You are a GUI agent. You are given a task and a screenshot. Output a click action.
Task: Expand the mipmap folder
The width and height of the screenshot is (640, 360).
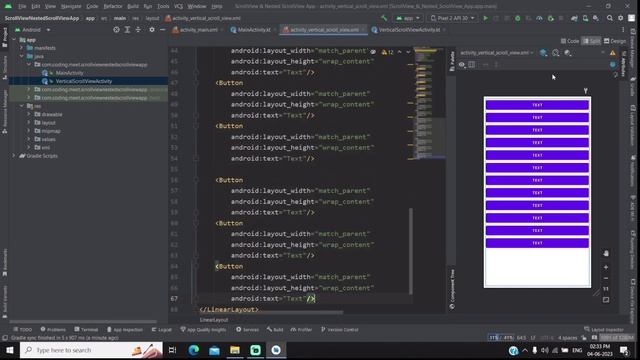pyautogui.click(x=29, y=131)
